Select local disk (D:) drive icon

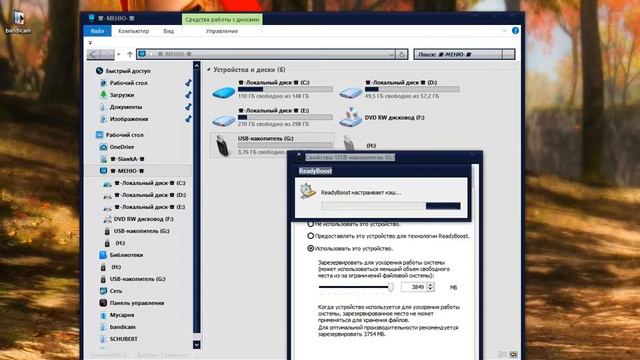351,92
